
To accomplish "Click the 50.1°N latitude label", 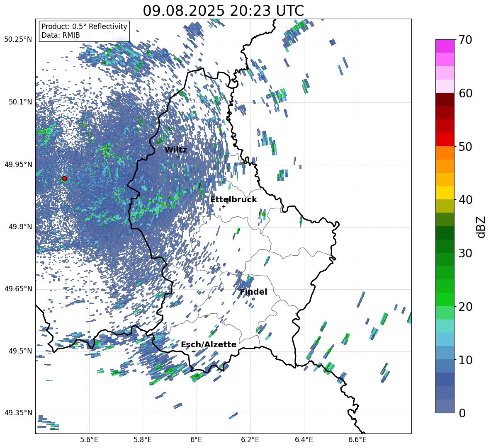I will (x=20, y=102).
